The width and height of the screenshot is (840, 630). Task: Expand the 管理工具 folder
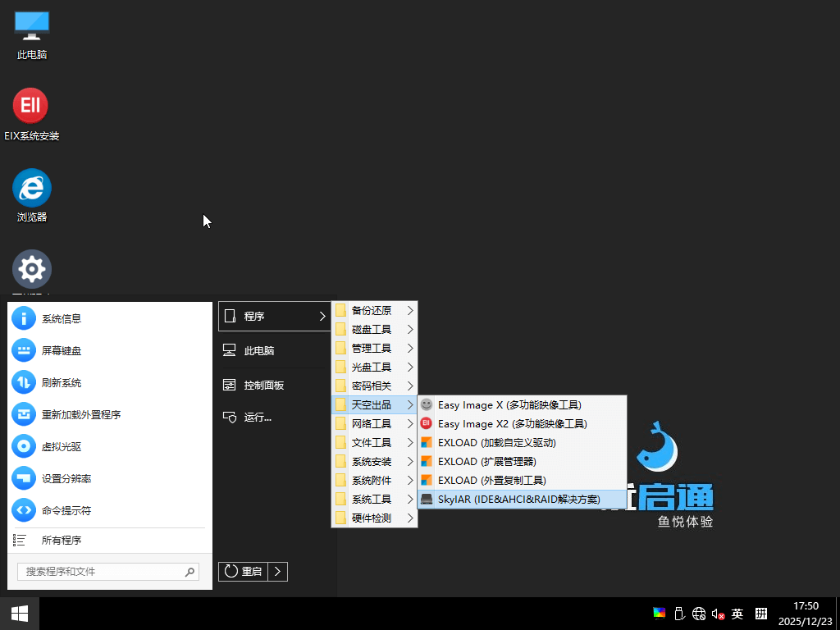374,348
